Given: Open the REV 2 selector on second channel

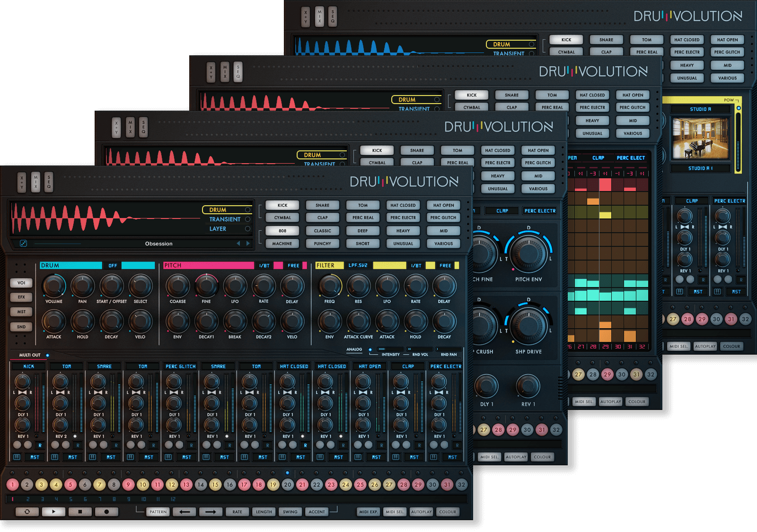Looking at the screenshot, I should (61, 436).
